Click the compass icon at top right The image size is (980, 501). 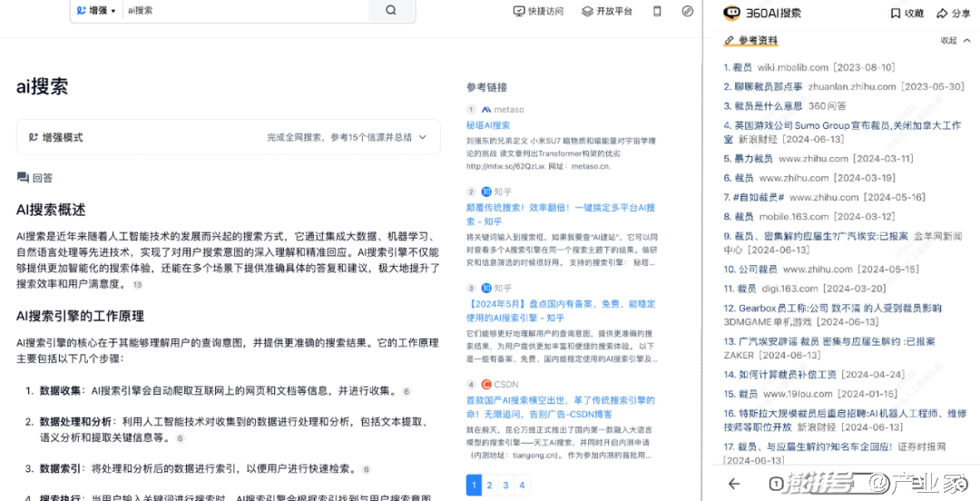click(687, 12)
